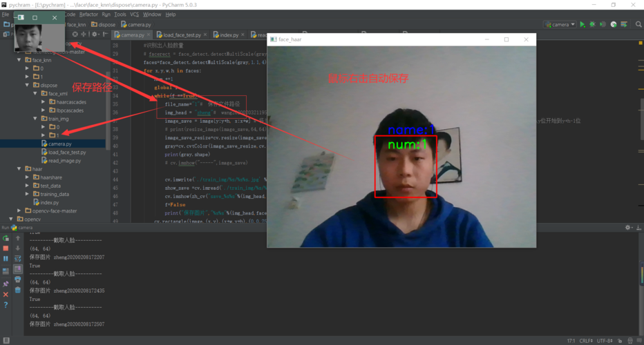The height and width of the screenshot is (345, 644).
Task: Open the camera run configuration dropdown
Action: pyautogui.click(x=560, y=25)
